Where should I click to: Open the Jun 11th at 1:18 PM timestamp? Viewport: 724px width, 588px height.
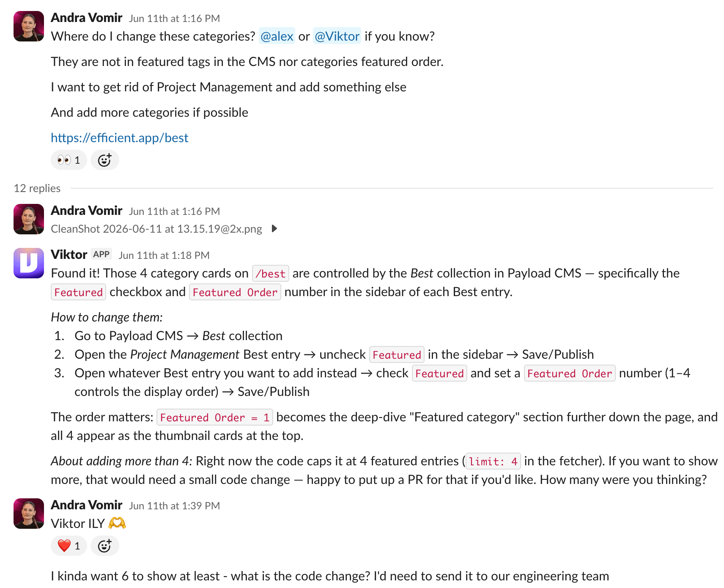click(164, 256)
